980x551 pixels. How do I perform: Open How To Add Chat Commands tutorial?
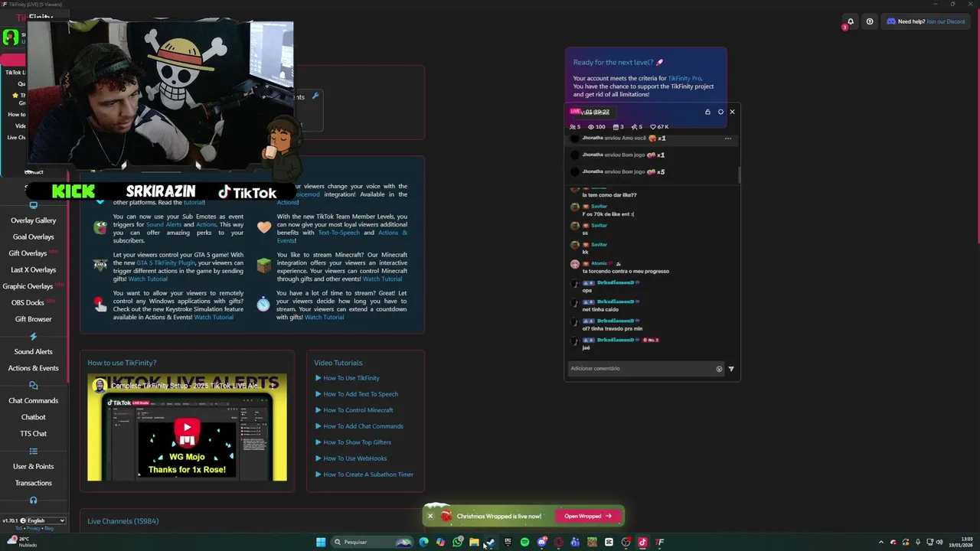coord(363,426)
